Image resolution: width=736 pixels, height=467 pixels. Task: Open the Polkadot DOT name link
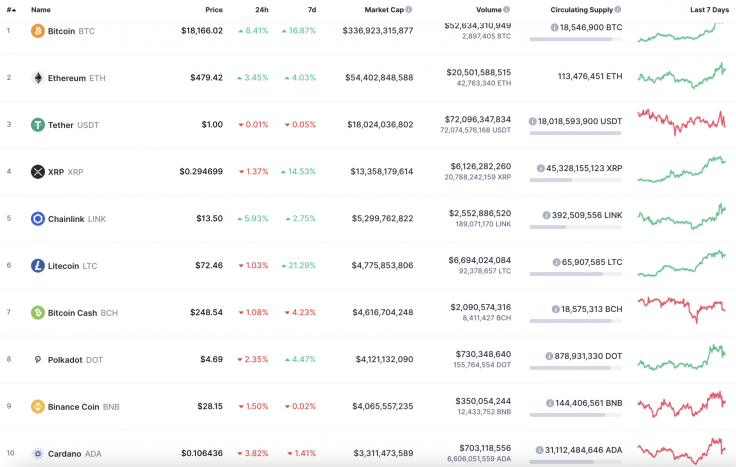pyautogui.click(x=75, y=360)
